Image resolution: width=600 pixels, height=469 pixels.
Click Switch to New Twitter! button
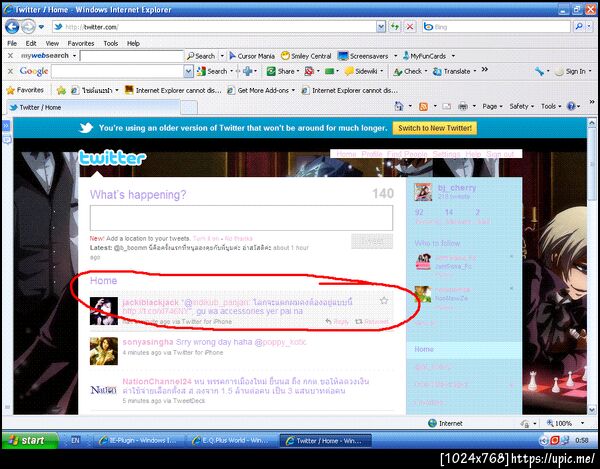click(435, 128)
